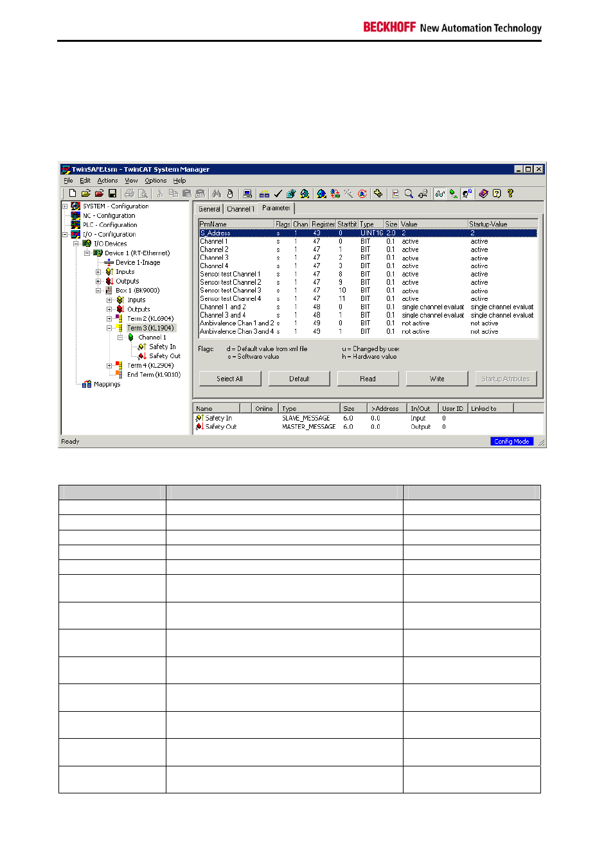613x868 pixels.
Task: Select the Parameter tab
Action: 276,208
